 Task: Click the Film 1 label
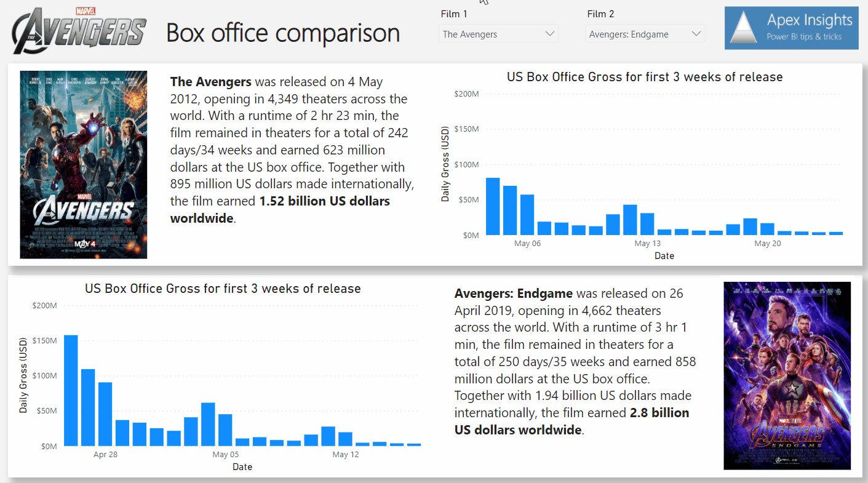click(x=454, y=14)
